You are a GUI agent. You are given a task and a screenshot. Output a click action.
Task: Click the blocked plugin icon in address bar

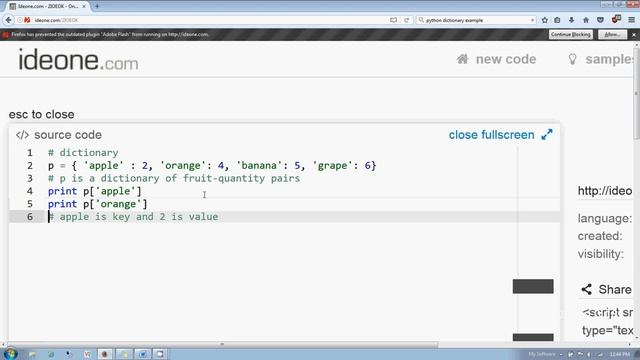[x=27, y=20]
